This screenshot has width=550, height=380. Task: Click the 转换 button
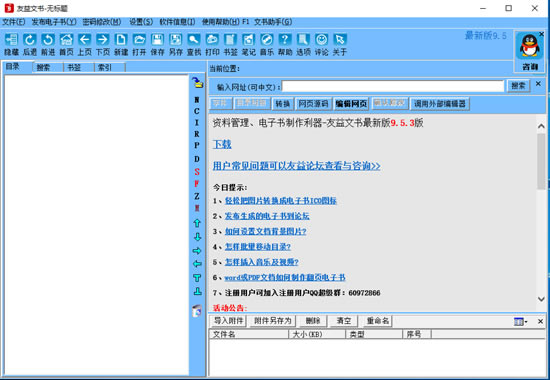[x=282, y=104]
